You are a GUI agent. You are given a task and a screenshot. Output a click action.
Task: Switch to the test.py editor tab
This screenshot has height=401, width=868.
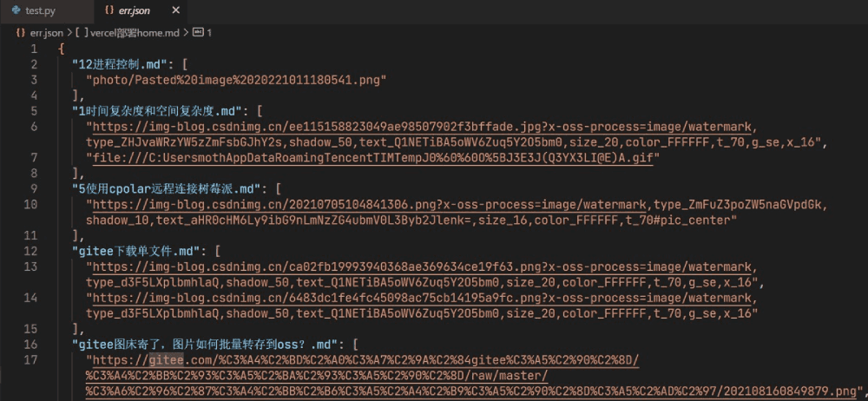tap(35, 11)
